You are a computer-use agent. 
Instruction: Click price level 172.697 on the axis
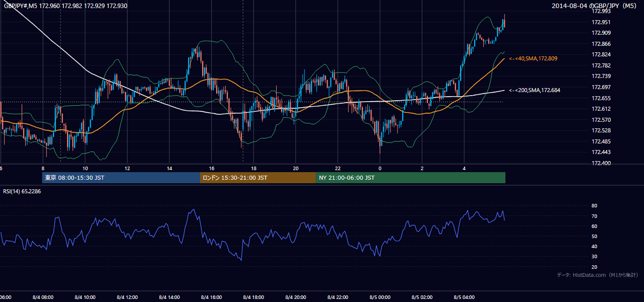601,87
